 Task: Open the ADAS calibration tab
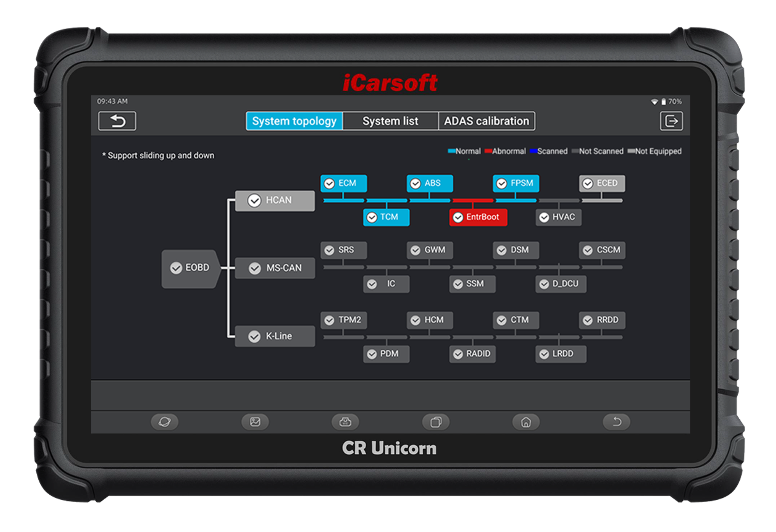coord(486,121)
